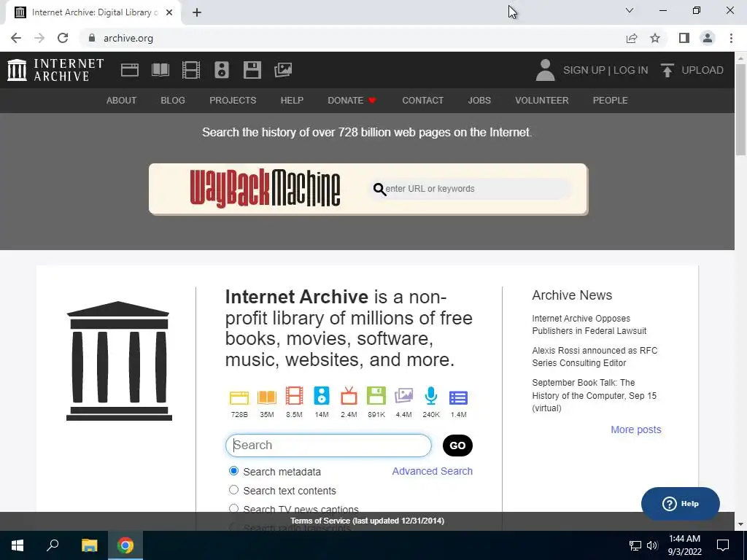Open the blue Help chat button
This screenshot has width=747, height=560.
[x=681, y=504]
